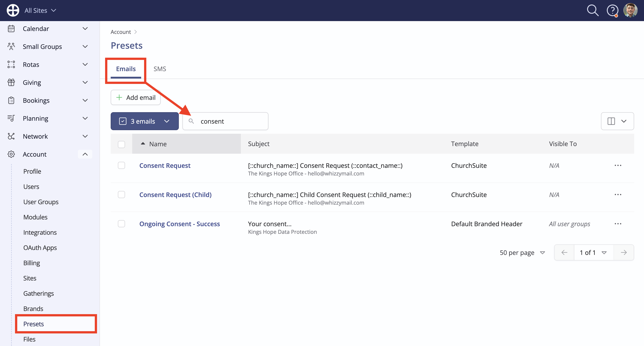
Task: Click the Visible To column header
Action: [x=563, y=144]
